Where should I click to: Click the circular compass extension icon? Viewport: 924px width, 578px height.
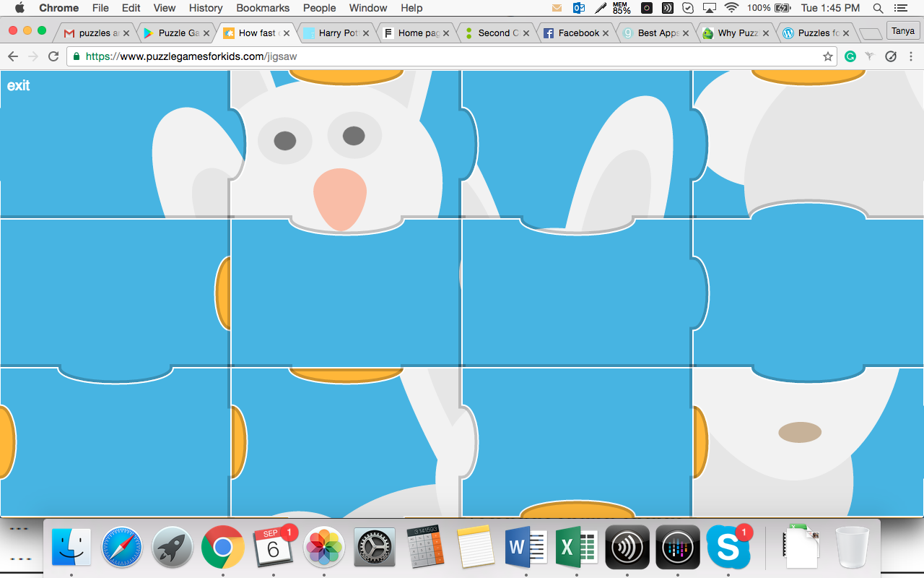[891, 56]
